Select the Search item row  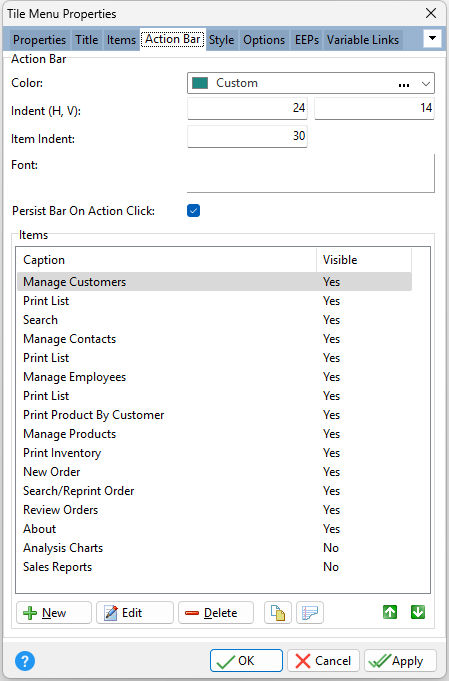coord(215,320)
